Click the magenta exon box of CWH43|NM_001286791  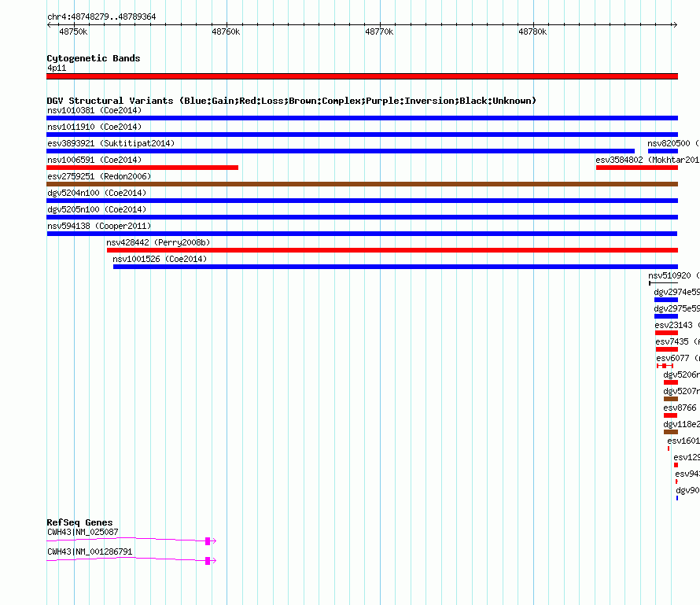pos(208,561)
